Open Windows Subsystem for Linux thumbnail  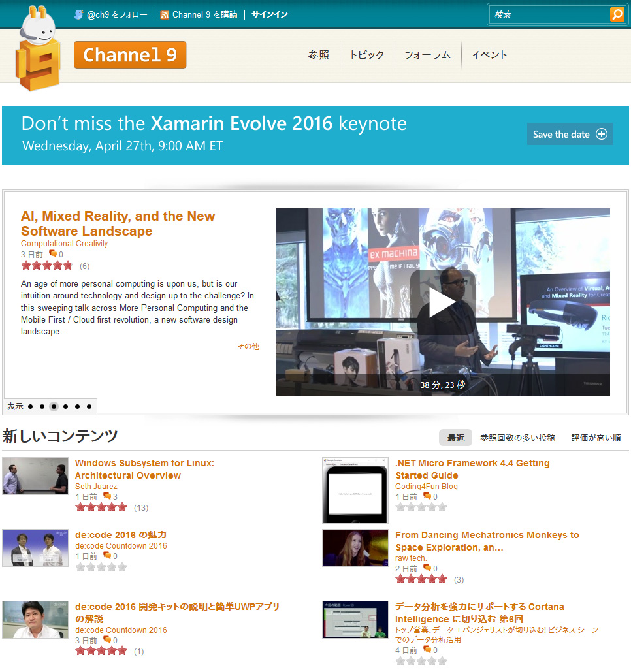click(35, 475)
